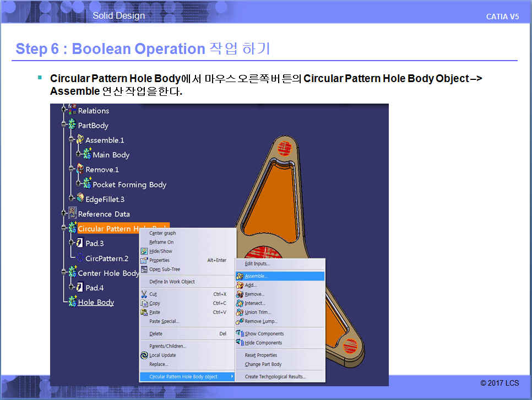This screenshot has width=532, height=400.
Task: Click the Remove Lump icon
Action: pos(240,321)
